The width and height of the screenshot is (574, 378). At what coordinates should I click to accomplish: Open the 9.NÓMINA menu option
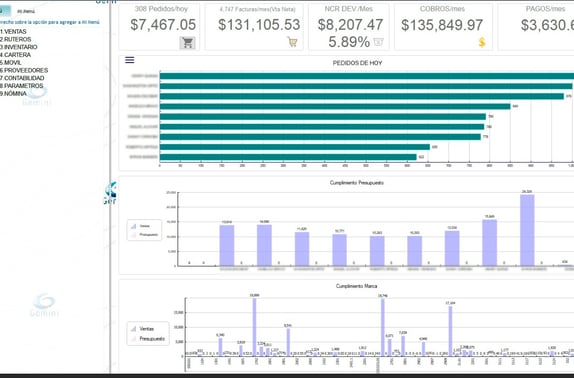click(x=13, y=94)
